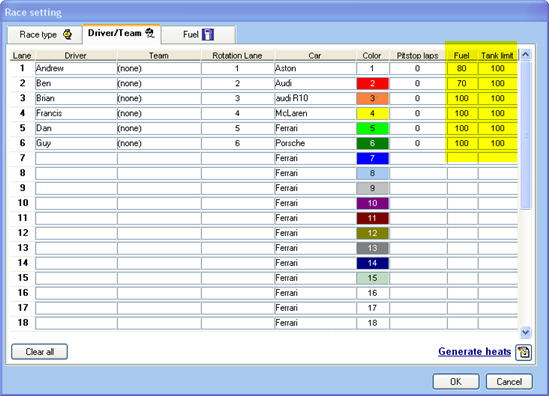Select the Driver cell Guy
Image resolution: width=549 pixels, height=396 pixels.
pos(76,143)
